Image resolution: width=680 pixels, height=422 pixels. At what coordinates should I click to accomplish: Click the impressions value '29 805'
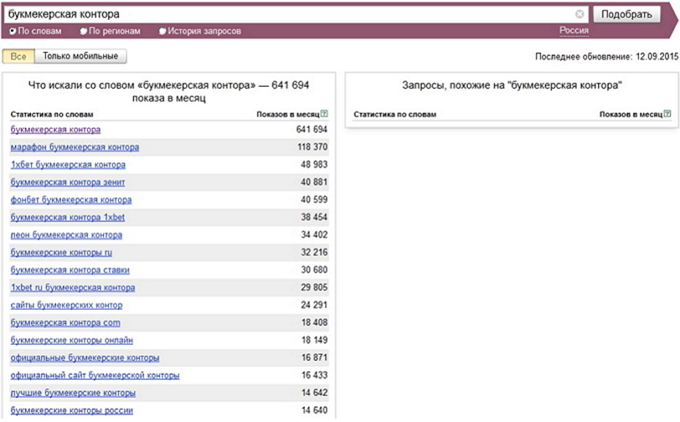314,288
